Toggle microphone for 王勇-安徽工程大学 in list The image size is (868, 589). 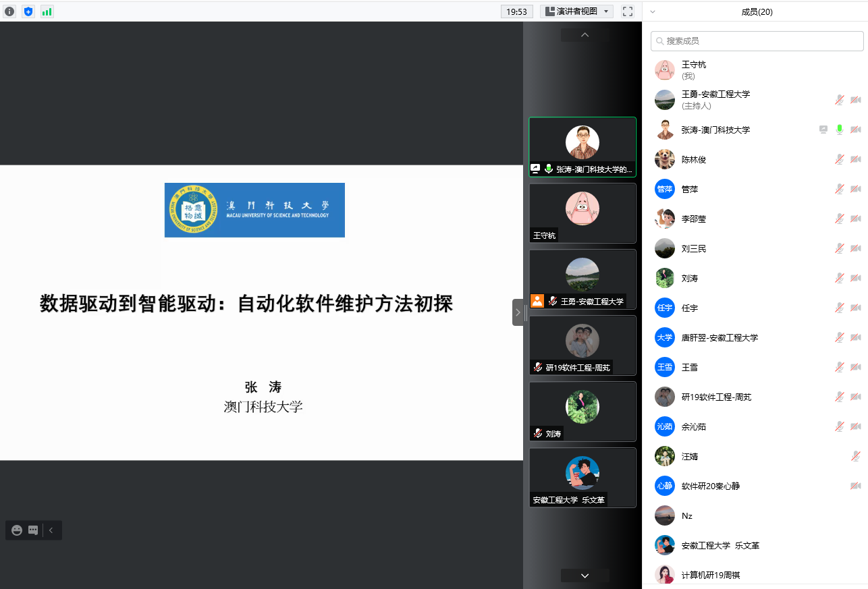(x=839, y=100)
